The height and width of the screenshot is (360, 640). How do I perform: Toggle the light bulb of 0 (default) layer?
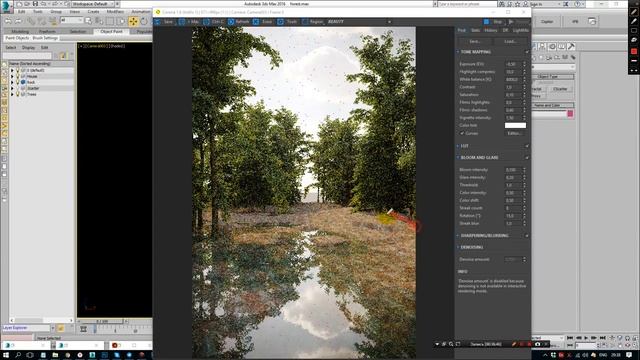pyautogui.click(x=18, y=71)
